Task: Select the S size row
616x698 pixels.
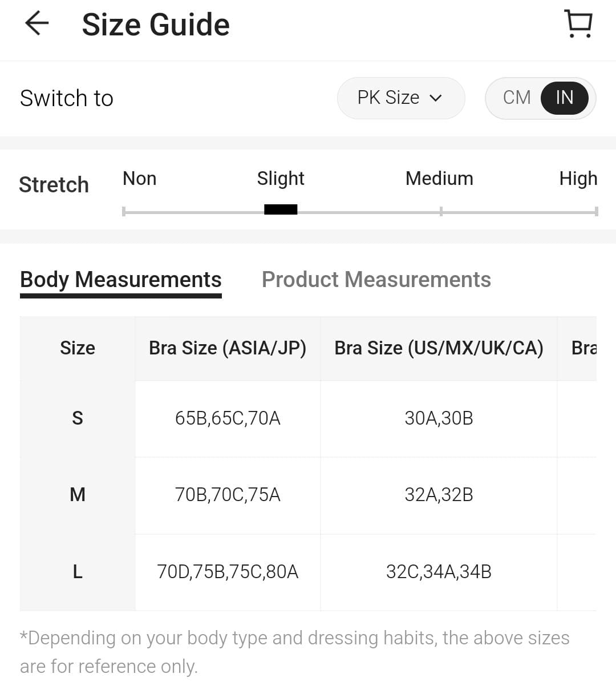Action: (78, 418)
